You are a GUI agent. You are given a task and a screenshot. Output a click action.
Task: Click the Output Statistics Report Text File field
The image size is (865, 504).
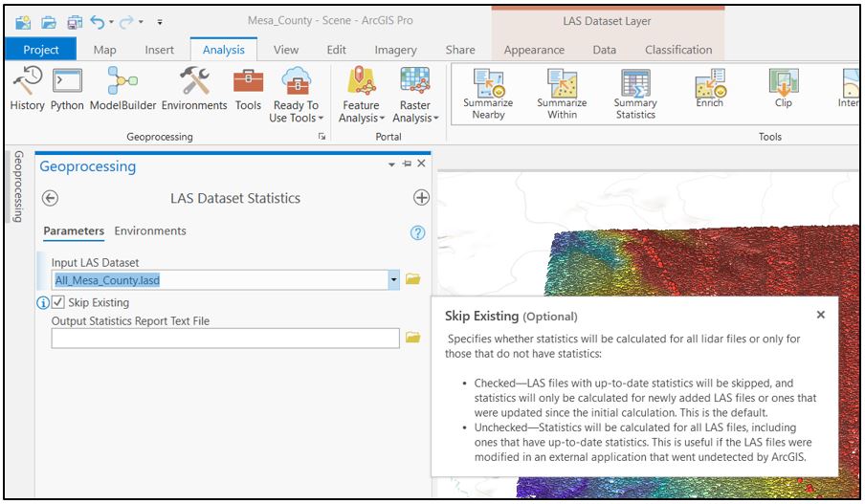[225, 338]
